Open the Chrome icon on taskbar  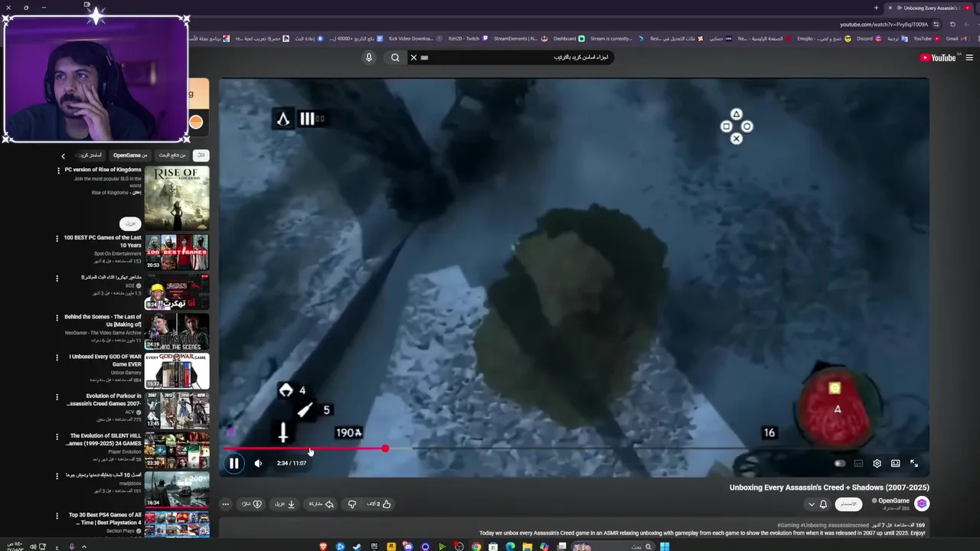pos(476,546)
